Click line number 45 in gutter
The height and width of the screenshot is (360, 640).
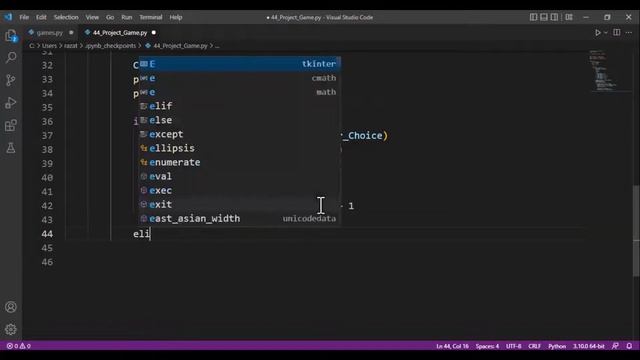tap(47, 248)
